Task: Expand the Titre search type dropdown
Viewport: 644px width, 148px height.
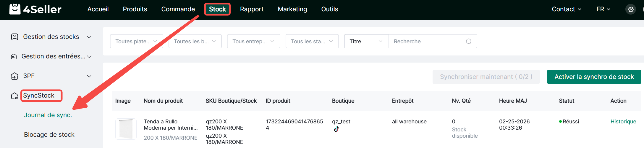Action: (x=366, y=42)
